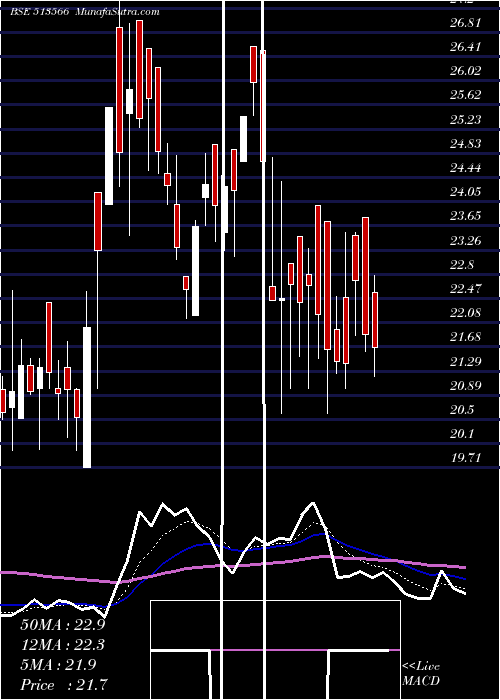Click the '<<Live MACD' label
Viewport: 500px width, 700px height.
(421, 674)
